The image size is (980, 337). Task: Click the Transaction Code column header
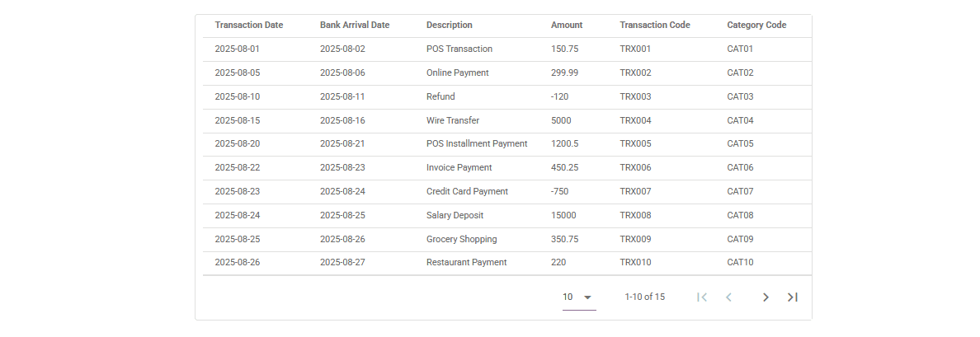point(655,25)
